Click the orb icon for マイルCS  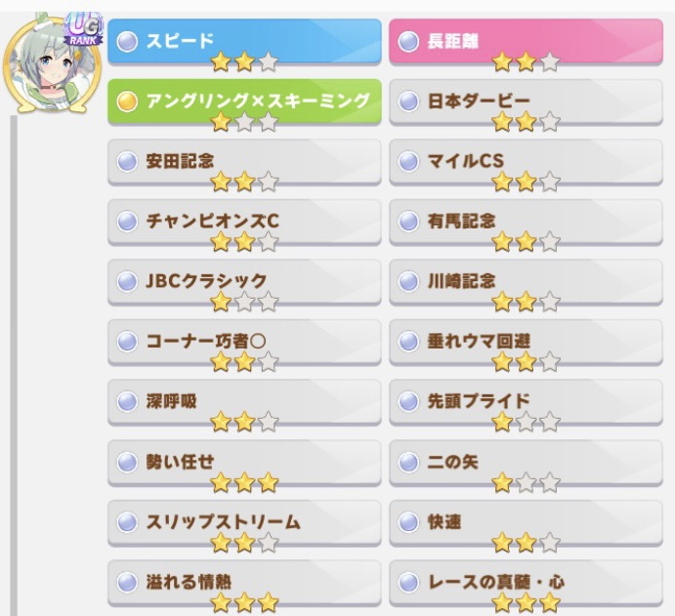pyautogui.click(x=408, y=162)
